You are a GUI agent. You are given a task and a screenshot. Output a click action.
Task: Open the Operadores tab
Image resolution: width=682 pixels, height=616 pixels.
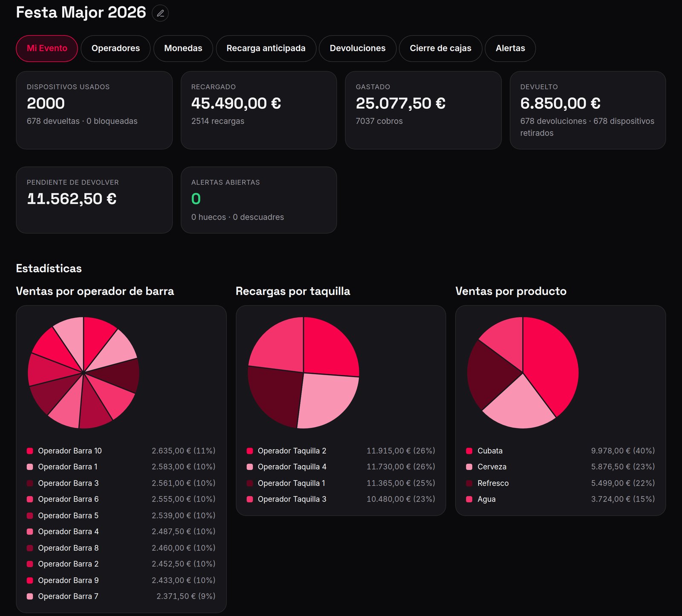[x=116, y=48]
